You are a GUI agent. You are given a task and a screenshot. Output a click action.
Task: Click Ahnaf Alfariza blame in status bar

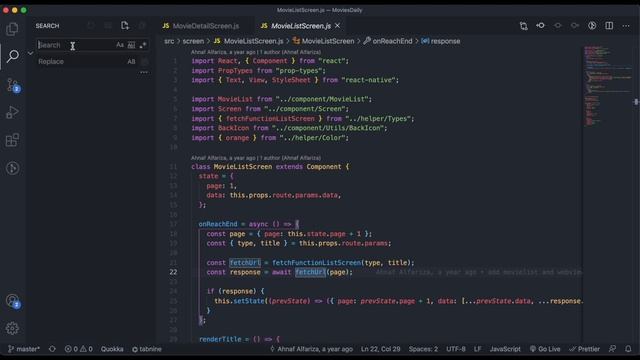[311, 349]
